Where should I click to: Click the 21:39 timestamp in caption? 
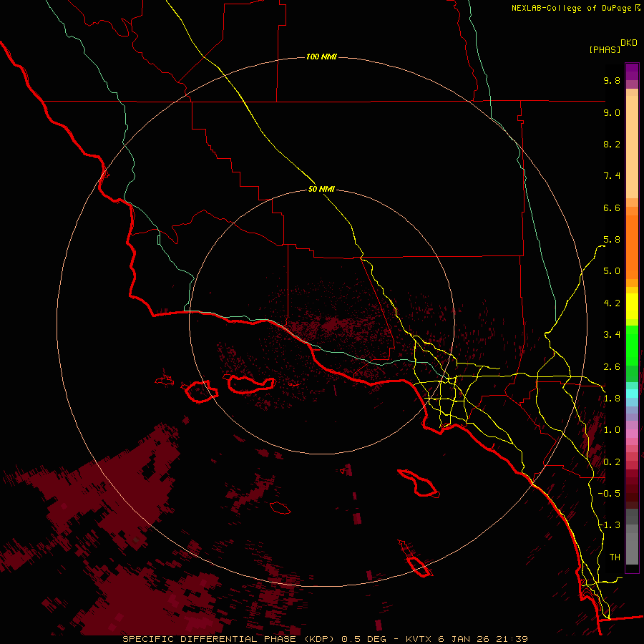(512, 639)
